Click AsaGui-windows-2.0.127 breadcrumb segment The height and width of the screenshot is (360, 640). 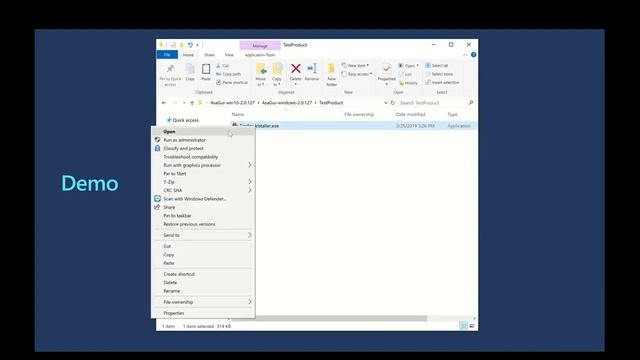[x=287, y=103]
